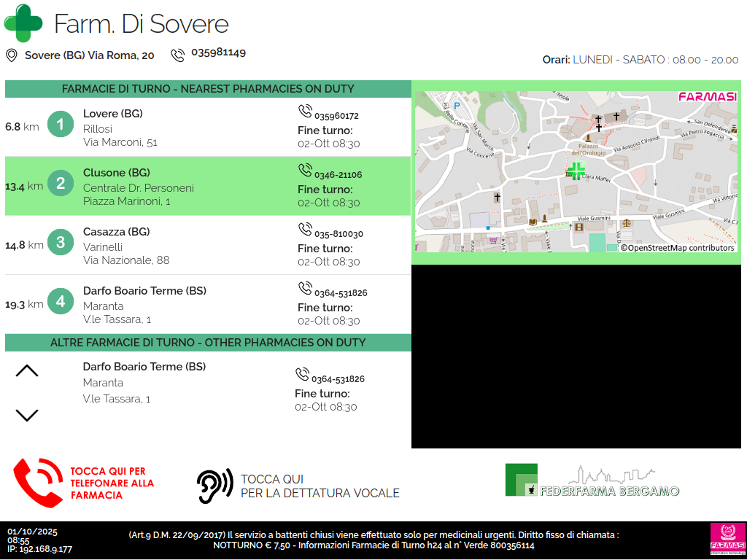Tap the red telephone call icon
The width and height of the screenshot is (747, 560).
click(x=38, y=482)
